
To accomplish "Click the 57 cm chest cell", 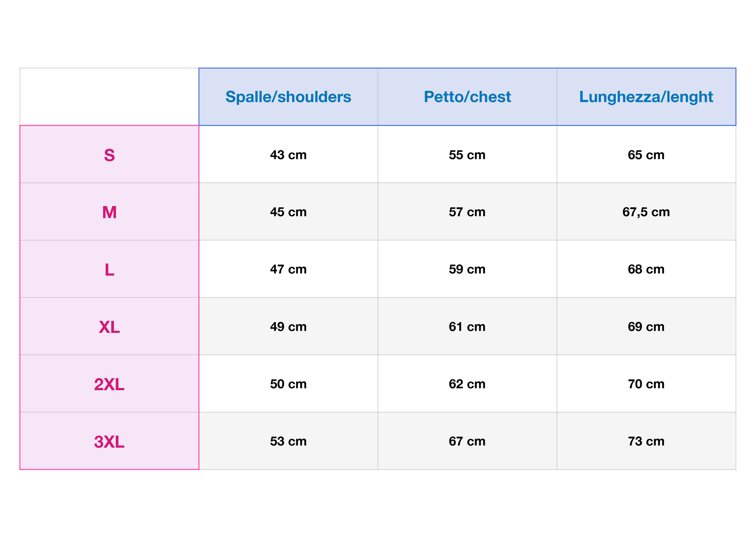I will pos(467,212).
